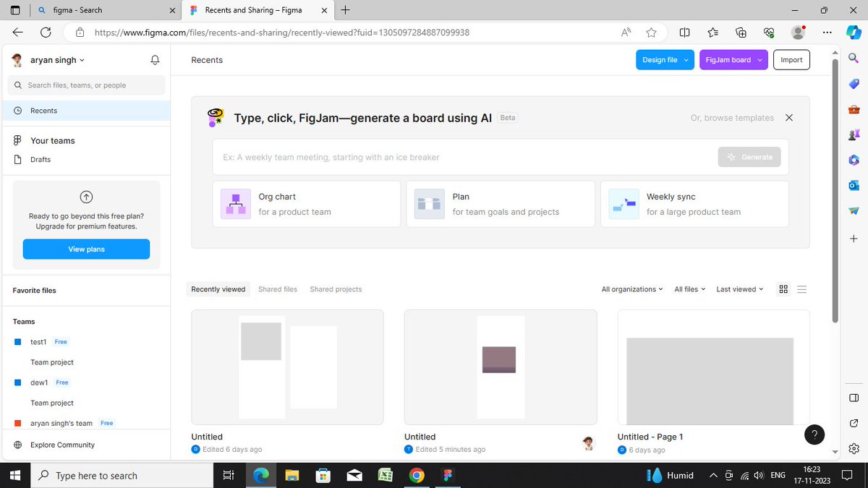Open the All files filter dropdown
This screenshot has height=488, width=868.
689,289
